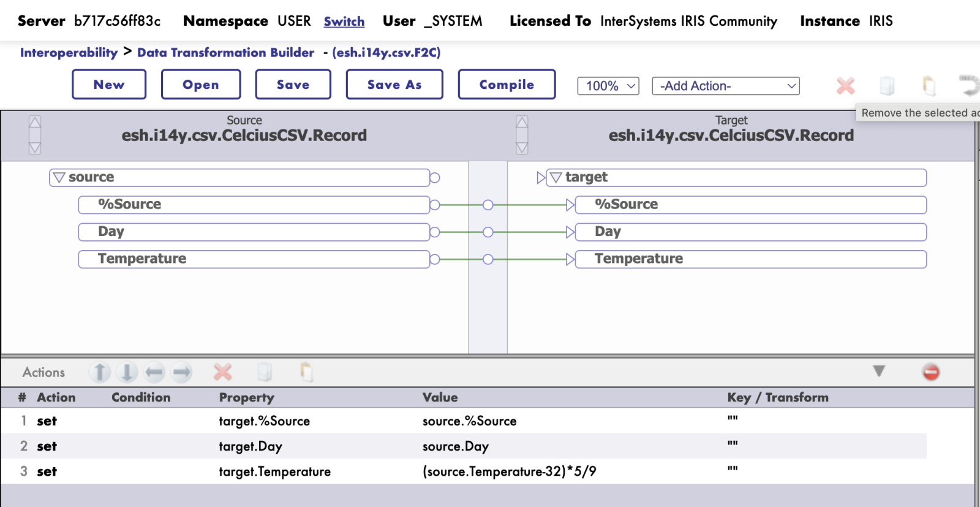
Task: Click the value source.%Source
Action: [x=470, y=421]
